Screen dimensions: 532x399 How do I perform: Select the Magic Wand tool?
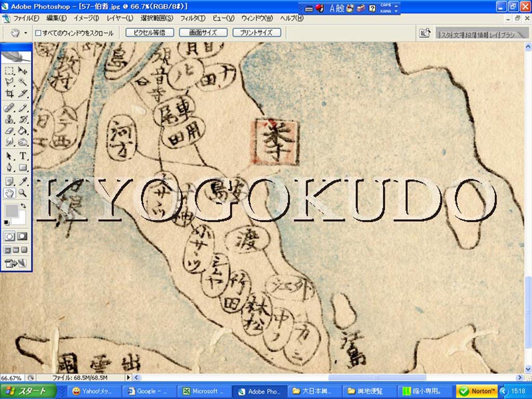tap(22, 82)
